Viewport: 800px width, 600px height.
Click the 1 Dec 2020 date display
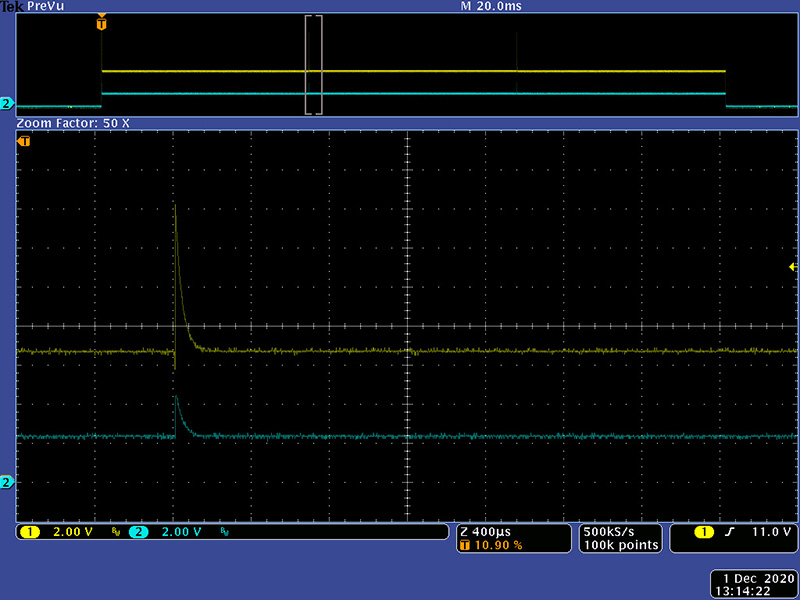[x=754, y=579]
